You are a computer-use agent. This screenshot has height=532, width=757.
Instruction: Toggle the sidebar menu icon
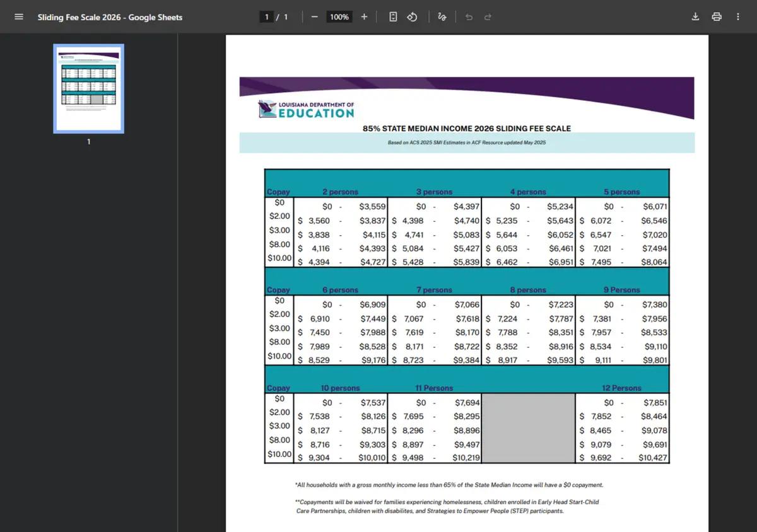point(19,17)
